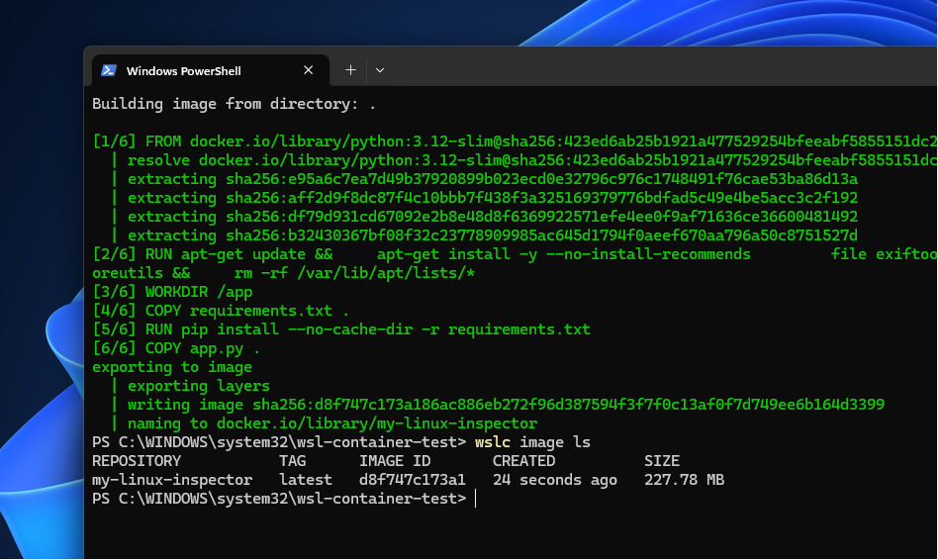Click the "[3/6] WORKDIR /app" line
The width and height of the screenshot is (938, 560).
(x=172, y=292)
